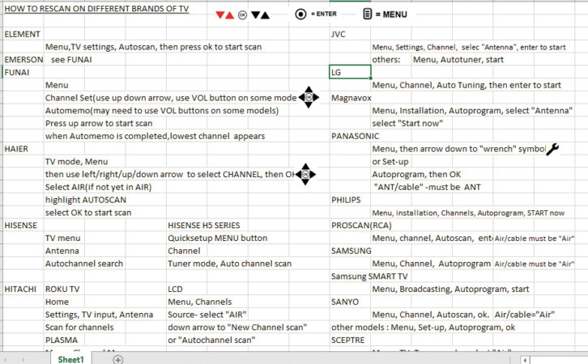Select the ROKU TV 'Home' cell

(x=57, y=302)
